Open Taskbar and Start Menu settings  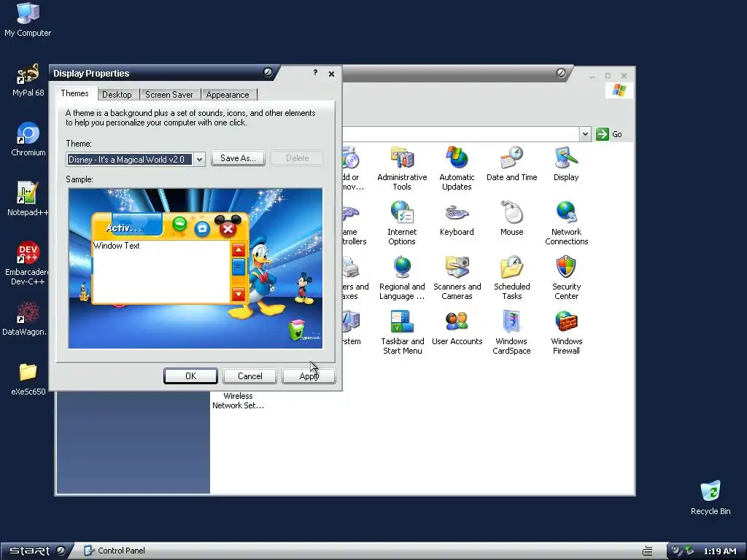point(402,332)
